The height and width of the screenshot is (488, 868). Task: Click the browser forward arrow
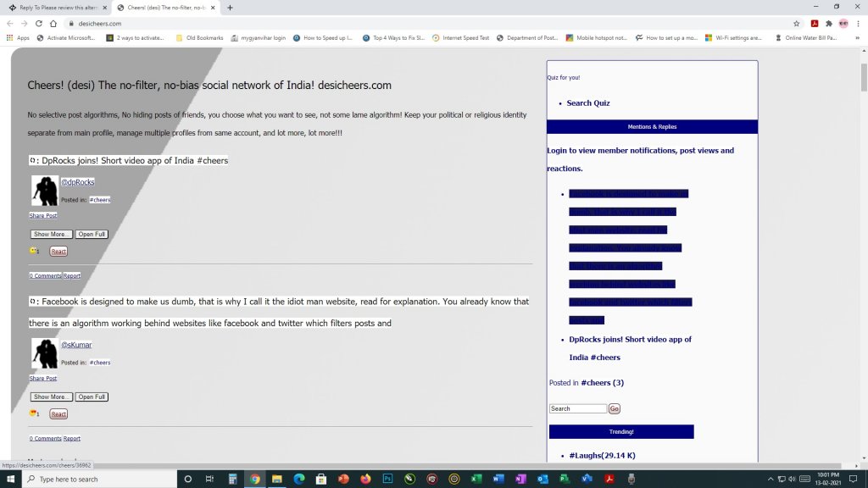(x=25, y=23)
